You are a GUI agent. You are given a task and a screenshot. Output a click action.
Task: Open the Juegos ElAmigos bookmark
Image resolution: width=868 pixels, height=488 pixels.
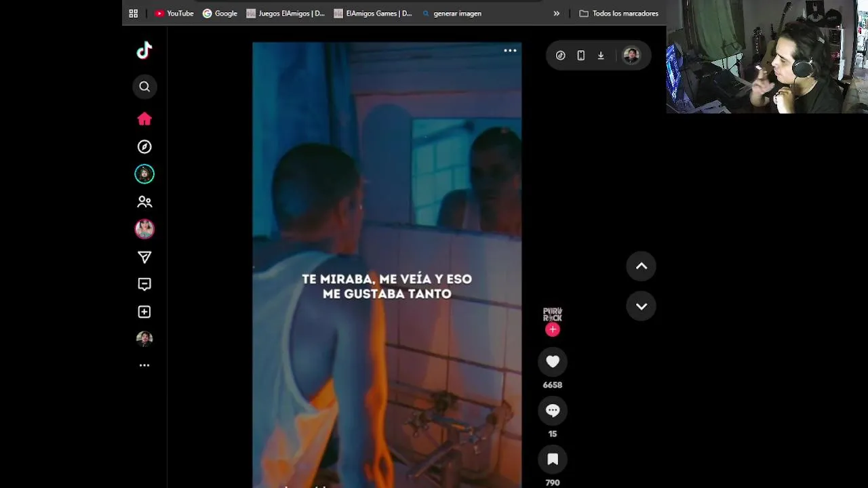tap(285, 14)
